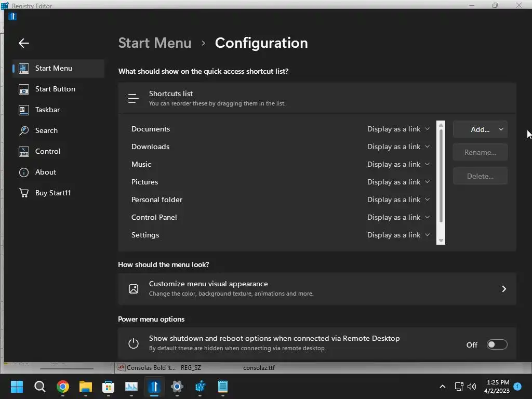
Task: Click the Rename... button
Action: pos(480,152)
